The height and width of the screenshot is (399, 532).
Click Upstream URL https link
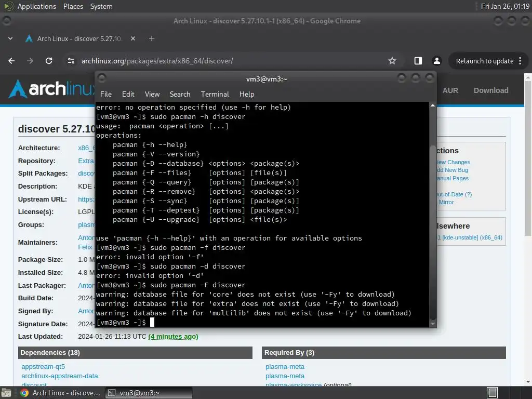(86, 199)
